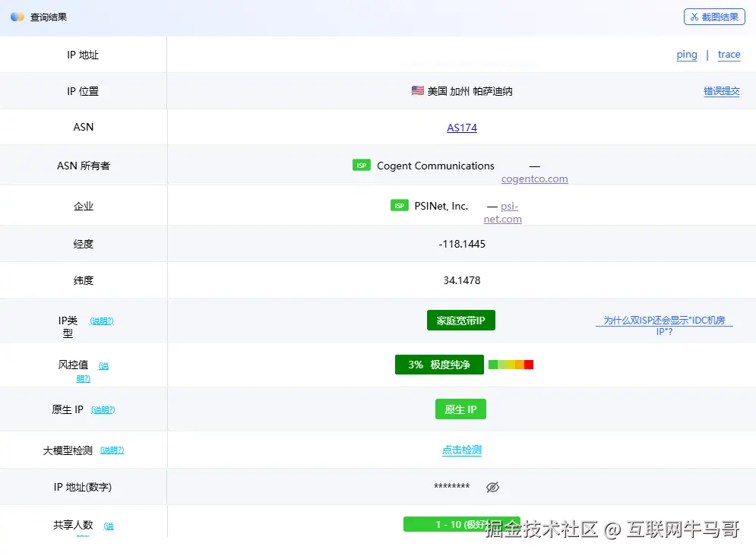Click location text 美国 加州 帕萨迪纳

(x=470, y=91)
